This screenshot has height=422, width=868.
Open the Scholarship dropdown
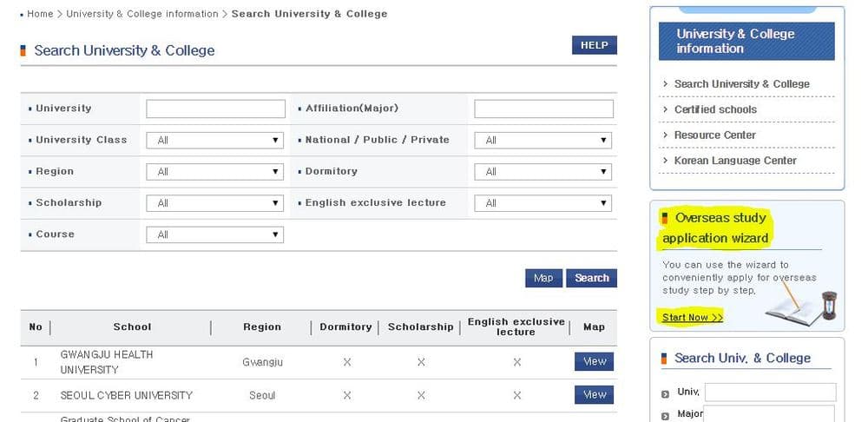[x=214, y=203]
